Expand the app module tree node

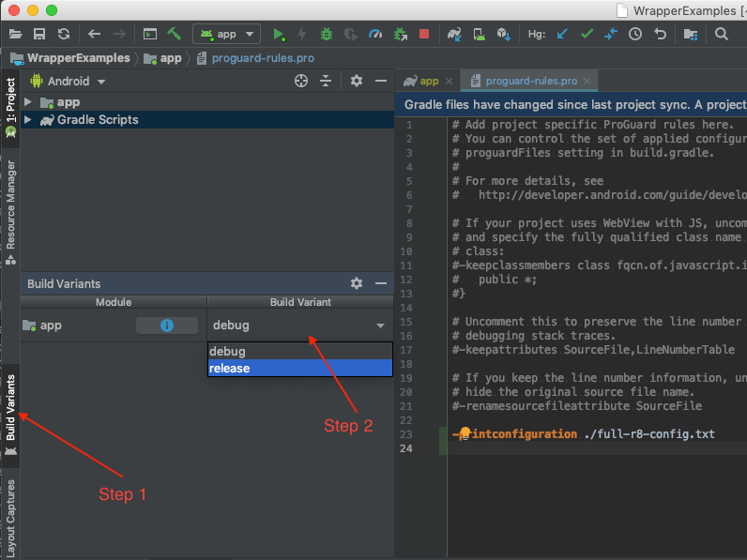[27, 102]
